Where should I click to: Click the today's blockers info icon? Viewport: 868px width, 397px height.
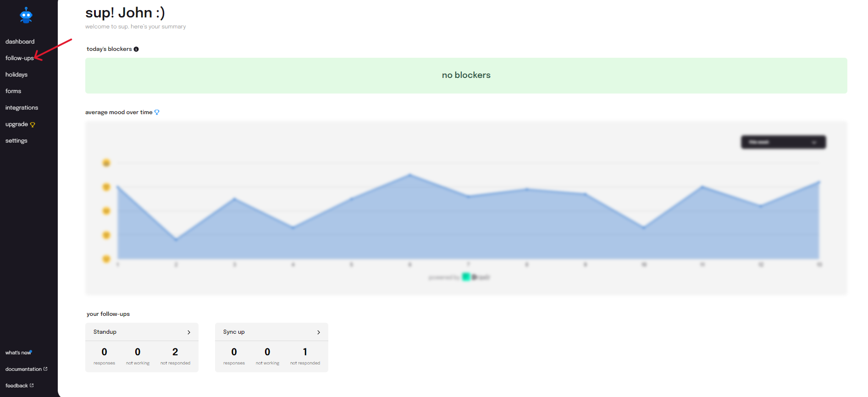(x=136, y=49)
